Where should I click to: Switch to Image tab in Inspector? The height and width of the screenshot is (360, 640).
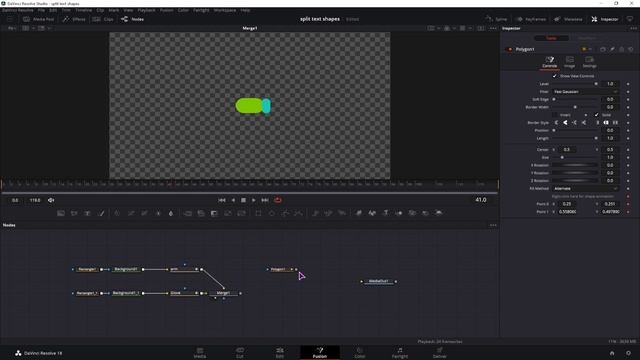[569, 62]
